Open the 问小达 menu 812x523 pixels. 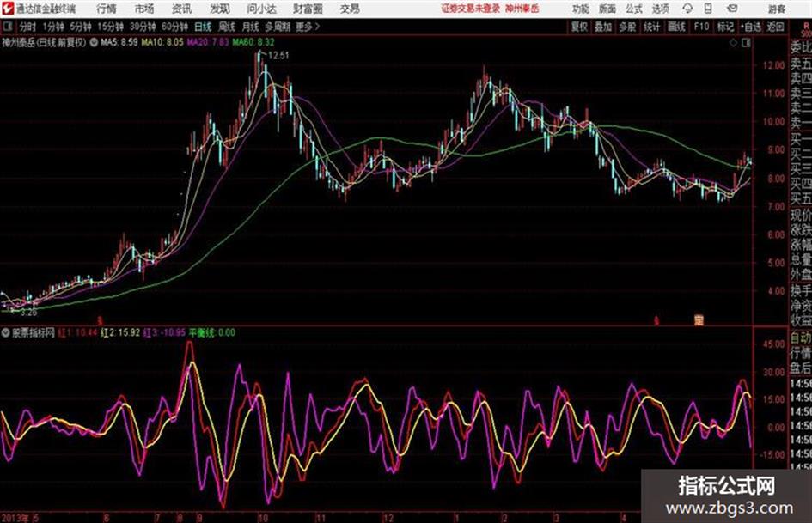click(x=261, y=9)
